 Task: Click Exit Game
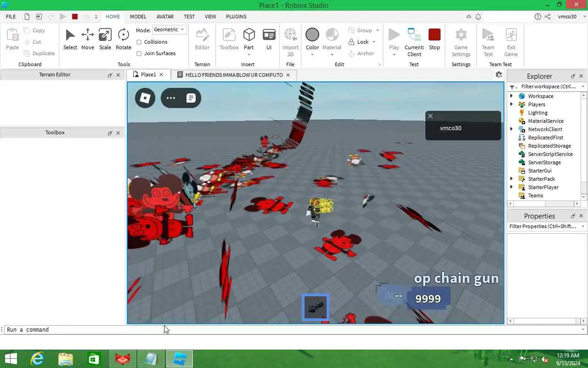pyautogui.click(x=511, y=41)
